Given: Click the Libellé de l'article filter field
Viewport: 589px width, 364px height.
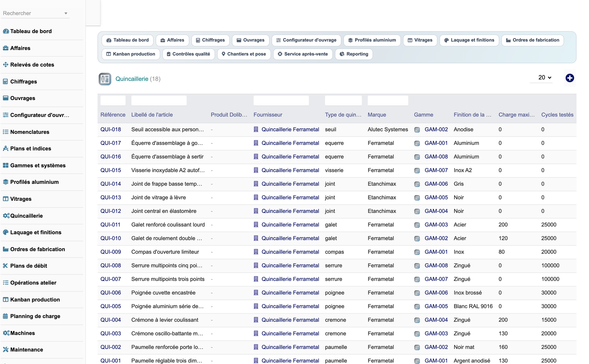Looking at the screenshot, I should coord(159,100).
